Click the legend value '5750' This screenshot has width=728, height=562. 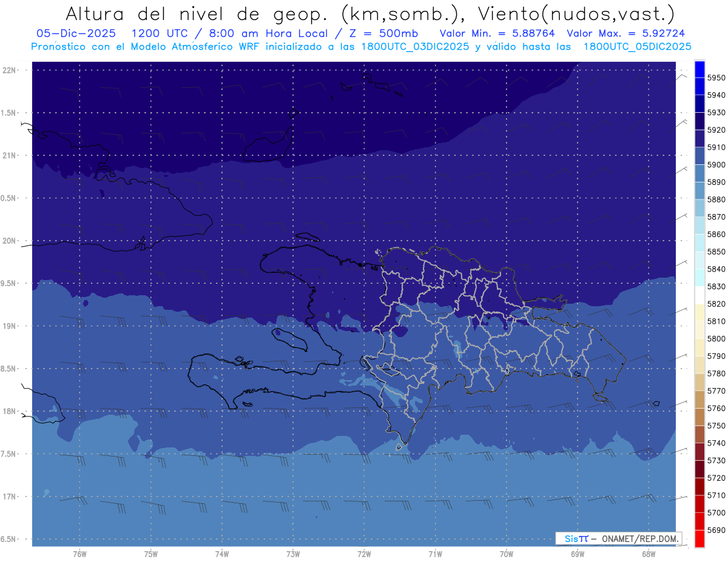tap(716, 426)
